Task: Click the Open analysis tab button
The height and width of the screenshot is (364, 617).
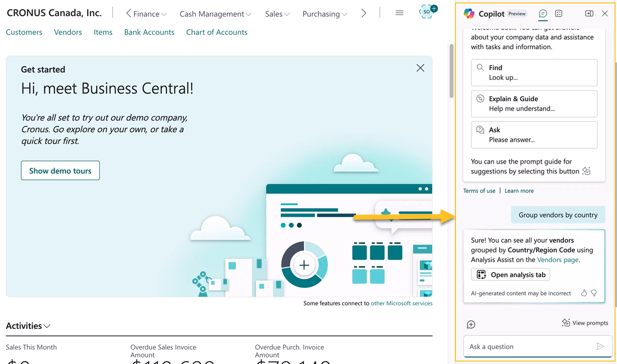Action: tap(510, 275)
